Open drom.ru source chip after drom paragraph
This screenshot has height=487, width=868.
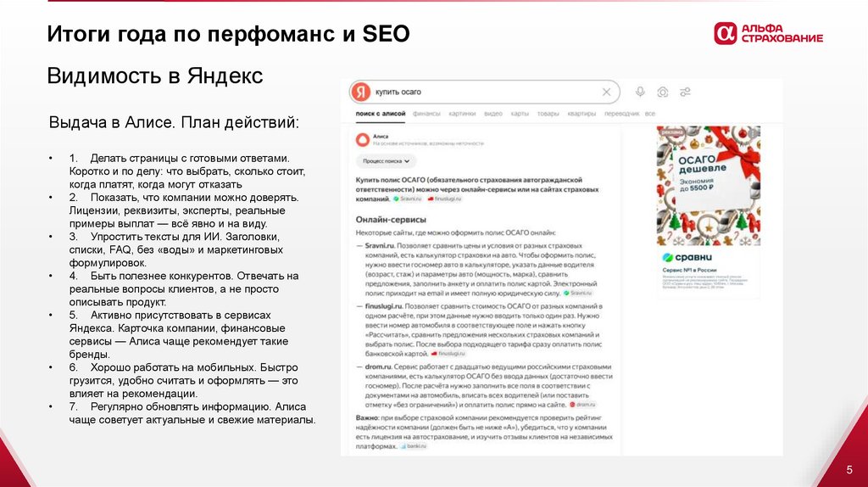[582, 405]
